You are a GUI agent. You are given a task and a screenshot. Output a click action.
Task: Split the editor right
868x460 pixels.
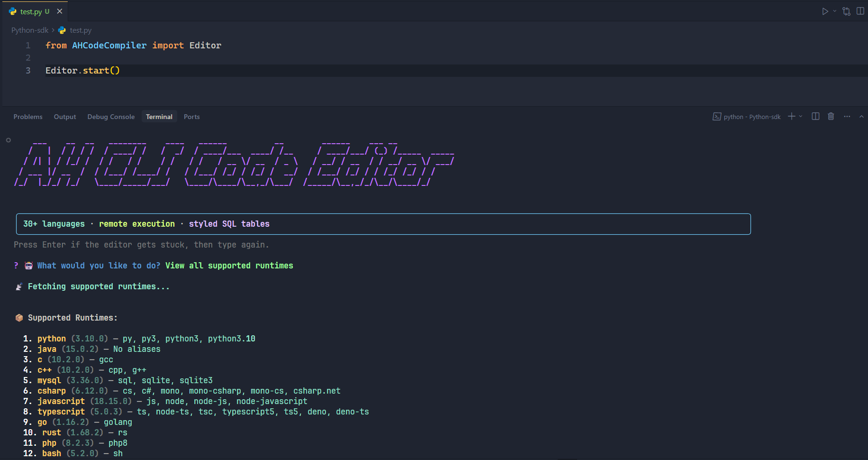click(x=860, y=11)
